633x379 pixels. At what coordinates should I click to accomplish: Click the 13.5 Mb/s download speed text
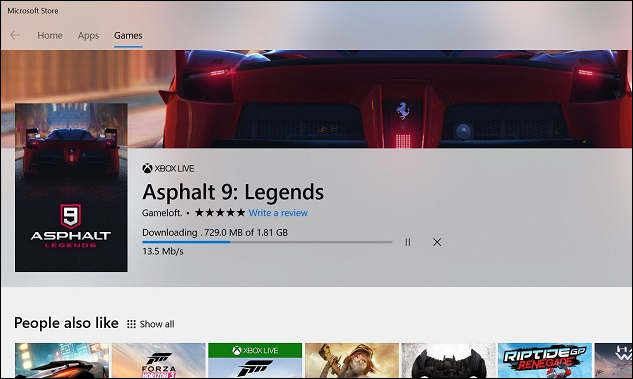click(x=163, y=251)
